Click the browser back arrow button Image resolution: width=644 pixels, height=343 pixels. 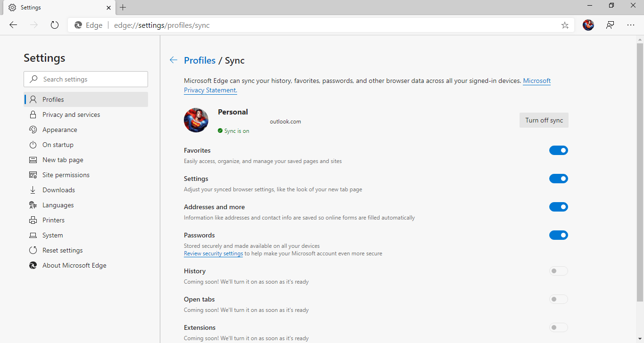tap(13, 25)
